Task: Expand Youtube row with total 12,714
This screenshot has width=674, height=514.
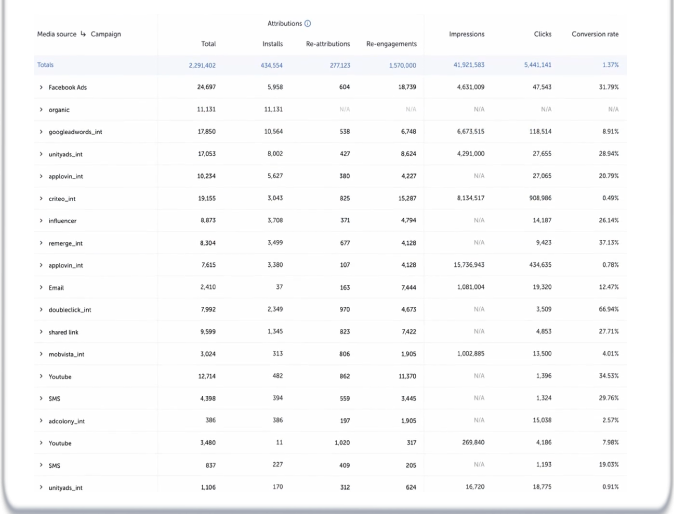Action: [41, 376]
